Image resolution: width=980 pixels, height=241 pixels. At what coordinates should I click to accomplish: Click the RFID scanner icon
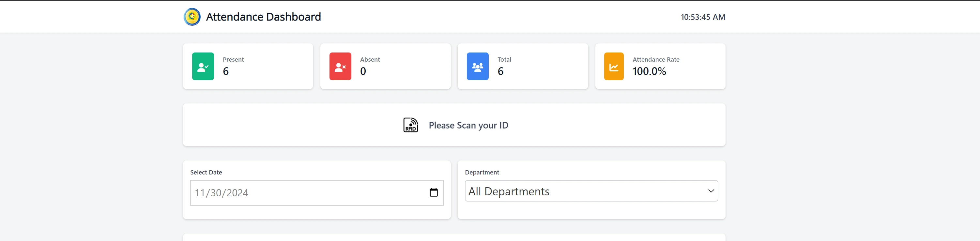point(410,125)
